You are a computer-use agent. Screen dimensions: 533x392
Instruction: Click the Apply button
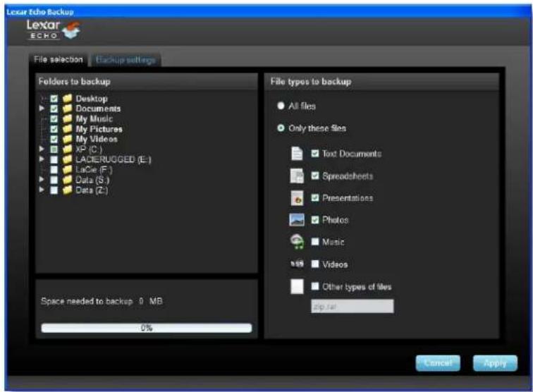point(495,363)
